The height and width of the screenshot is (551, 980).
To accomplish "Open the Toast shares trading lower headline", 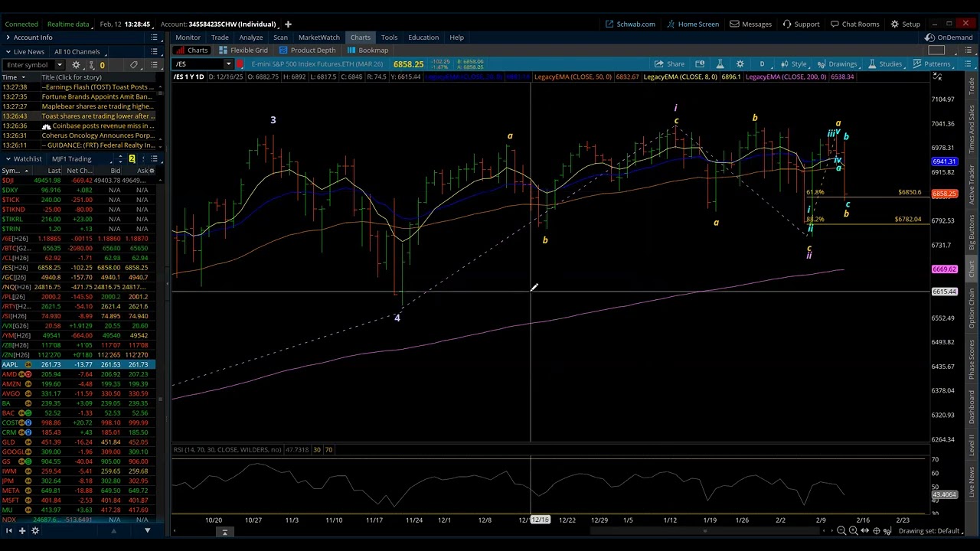I will coord(97,116).
